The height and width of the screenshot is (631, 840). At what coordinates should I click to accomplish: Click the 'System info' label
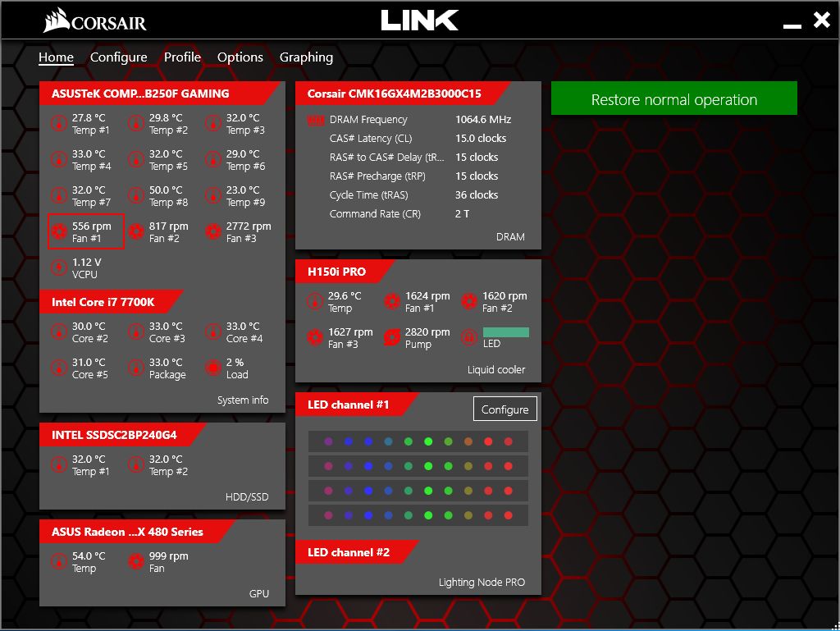pos(243,400)
